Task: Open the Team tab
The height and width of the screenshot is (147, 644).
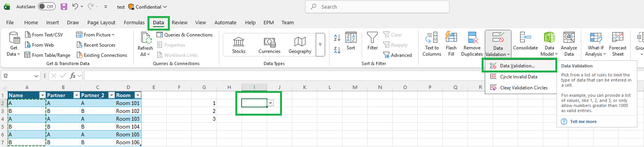Action: 287,22
